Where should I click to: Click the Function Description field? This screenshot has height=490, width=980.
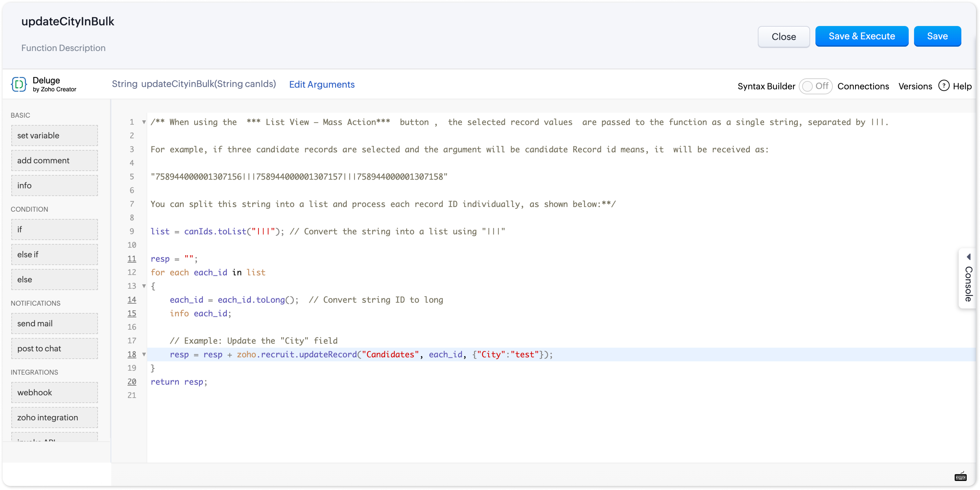coord(63,48)
